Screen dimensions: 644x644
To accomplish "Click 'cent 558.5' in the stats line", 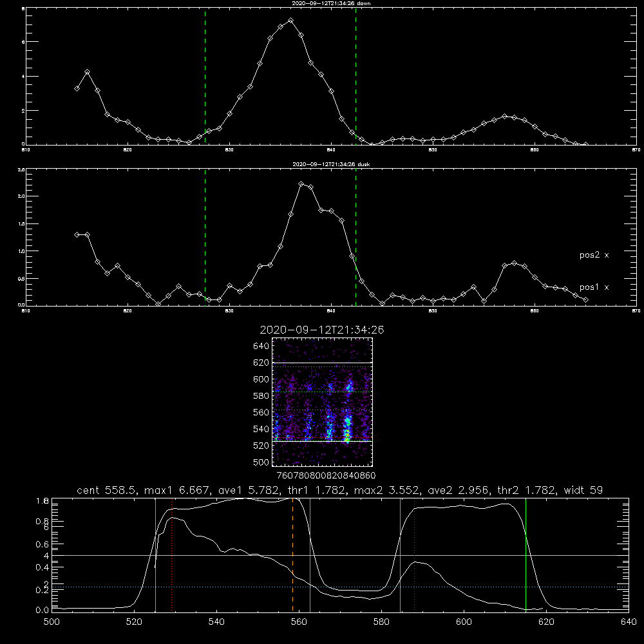I will point(106,490).
